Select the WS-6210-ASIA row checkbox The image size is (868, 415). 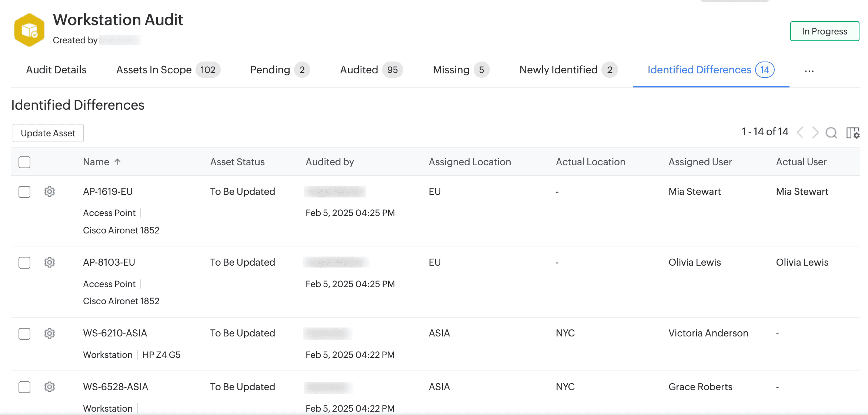[24, 334]
